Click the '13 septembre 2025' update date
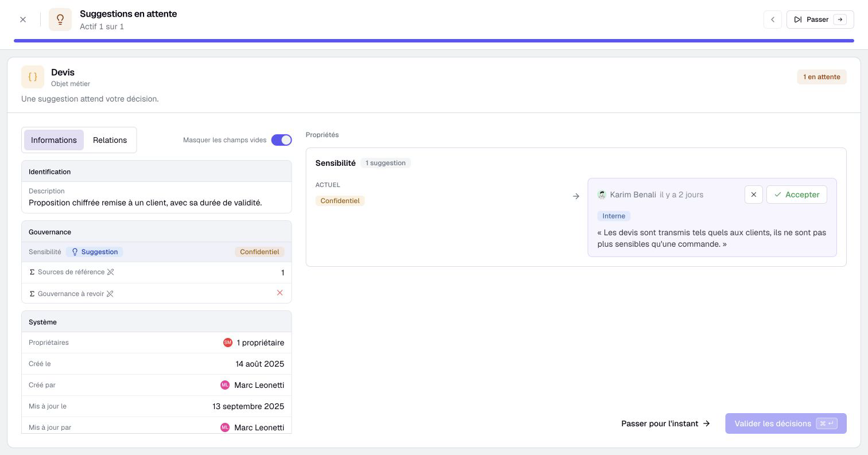Screen dimensions: 868x455 248,406
